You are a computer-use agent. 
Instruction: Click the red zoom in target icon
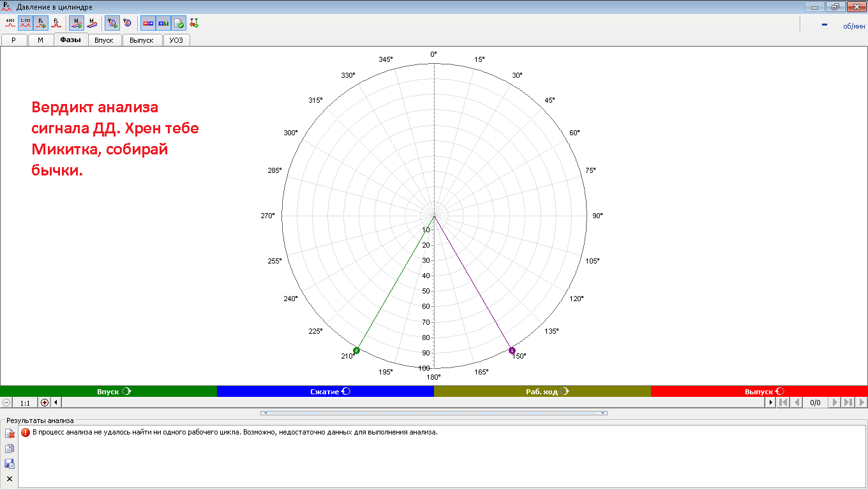pyautogui.click(x=44, y=403)
